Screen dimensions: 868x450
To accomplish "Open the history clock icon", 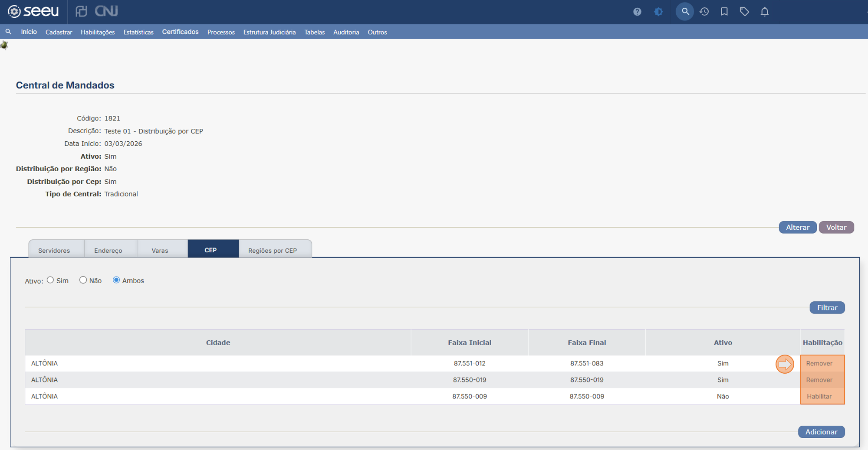I will coord(704,12).
